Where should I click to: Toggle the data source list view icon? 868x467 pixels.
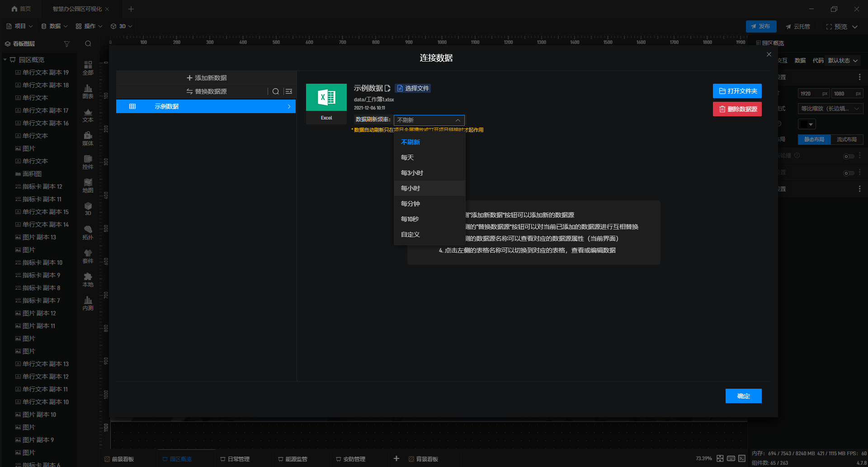[x=289, y=91]
